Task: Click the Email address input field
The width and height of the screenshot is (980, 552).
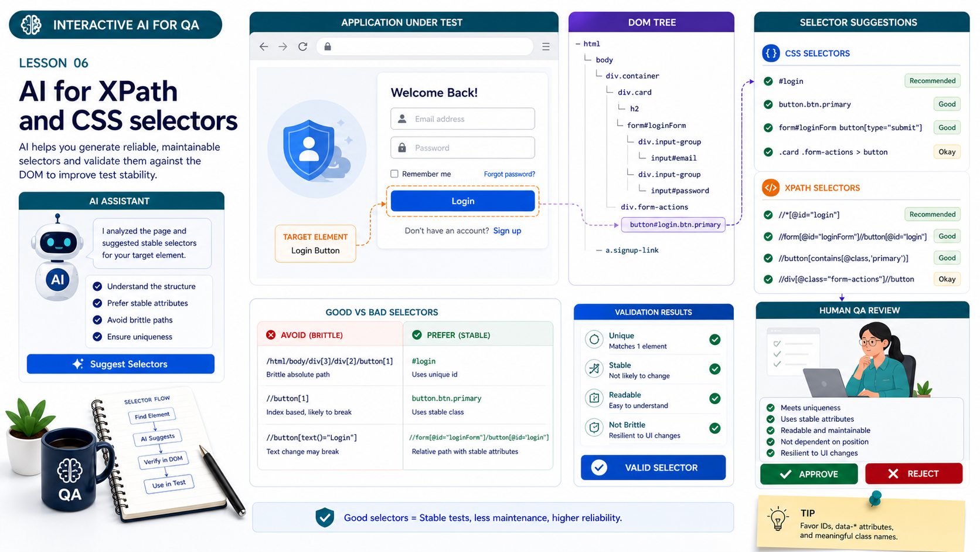Action: (462, 119)
